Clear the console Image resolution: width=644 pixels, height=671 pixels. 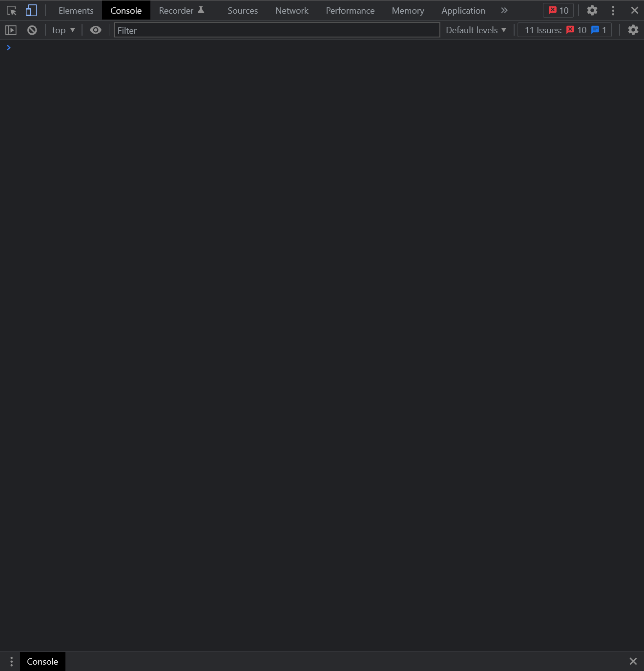click(32, 30)
